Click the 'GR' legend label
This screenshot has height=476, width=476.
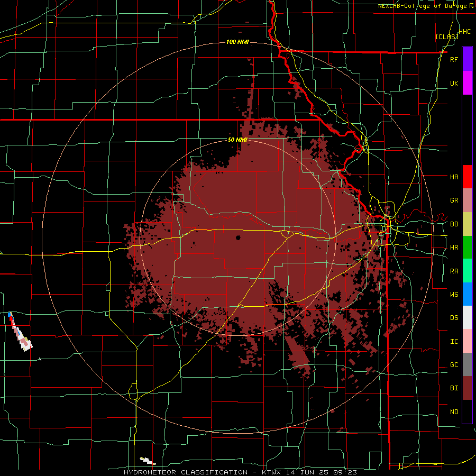[x=454, y=200]
